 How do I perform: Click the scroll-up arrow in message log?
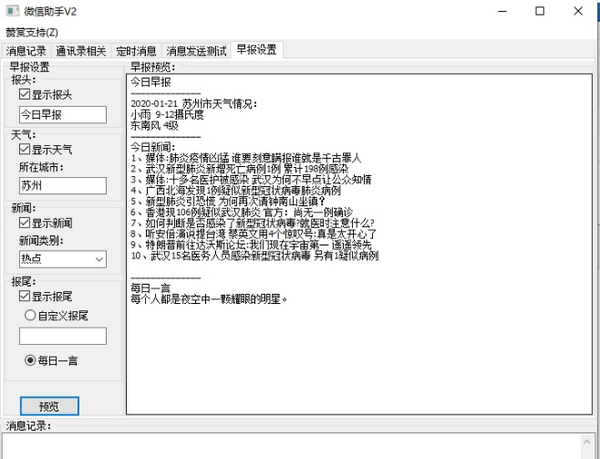[587, 442]
